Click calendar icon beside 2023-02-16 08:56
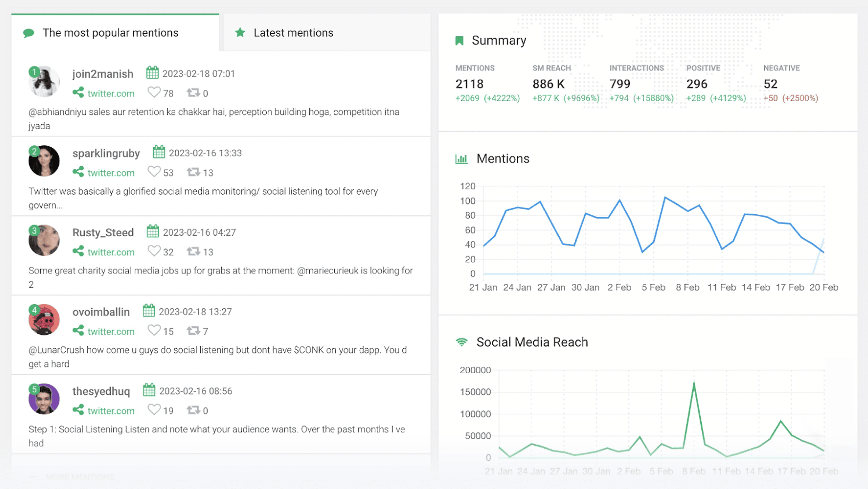The width and height of the screenshot is (868, 489). click(x=149, y=390)
